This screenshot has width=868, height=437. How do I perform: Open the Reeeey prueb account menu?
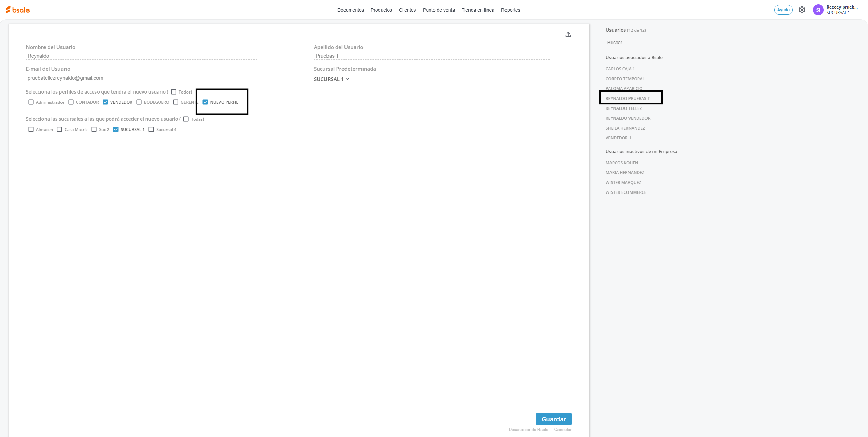pyautogui.click(x=842, y=10)
